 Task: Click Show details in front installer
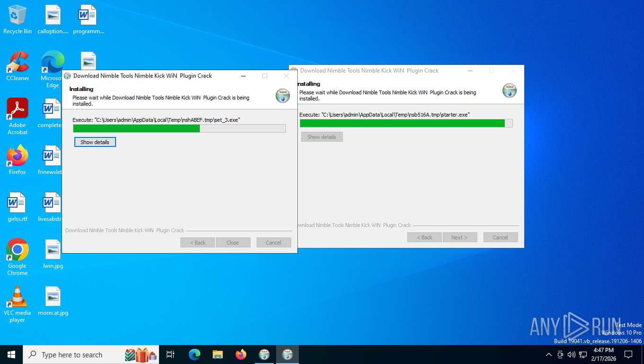pos(95,142)
